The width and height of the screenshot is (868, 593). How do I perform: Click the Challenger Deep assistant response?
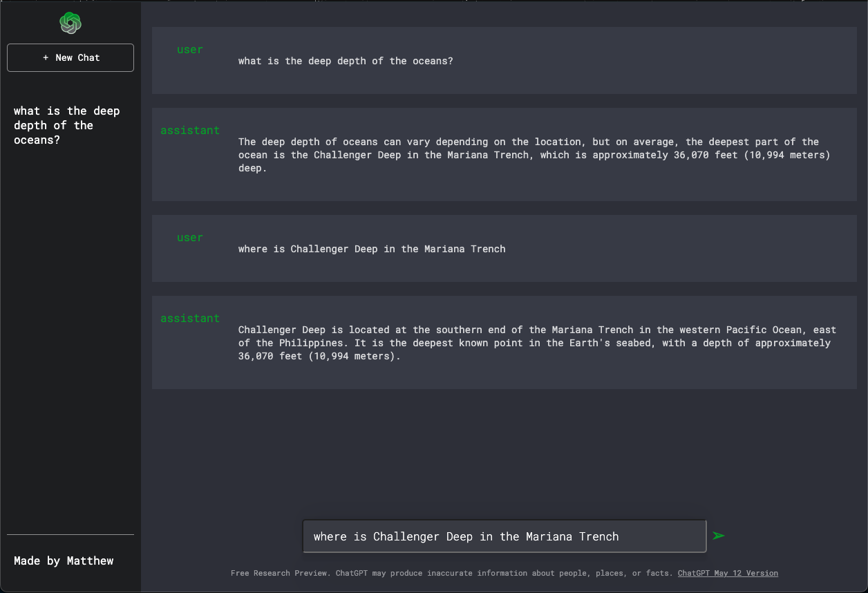pos(504,342)
